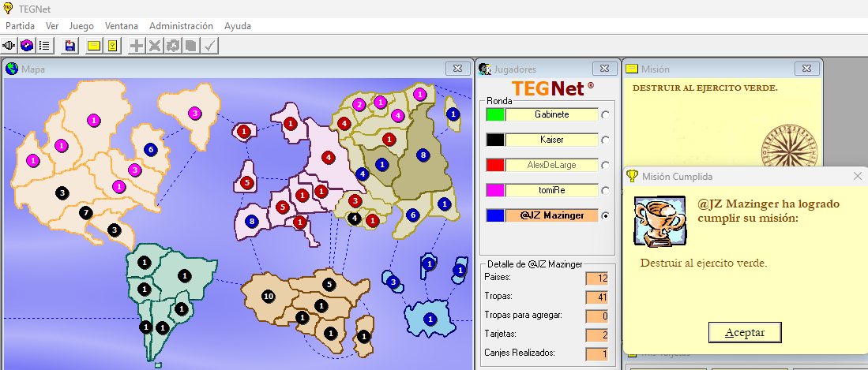Close the Misión window
This screenshot has height=370, width=868.
[x=807, y=69]
